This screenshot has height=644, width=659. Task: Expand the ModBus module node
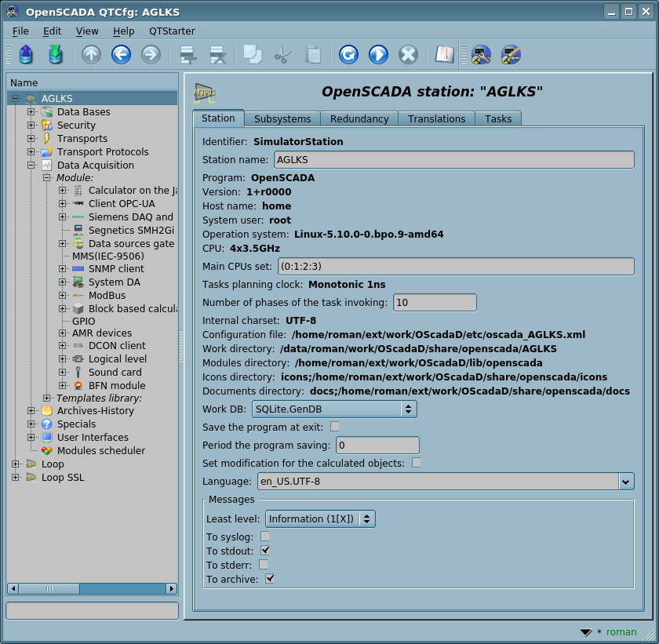[62, 295]
